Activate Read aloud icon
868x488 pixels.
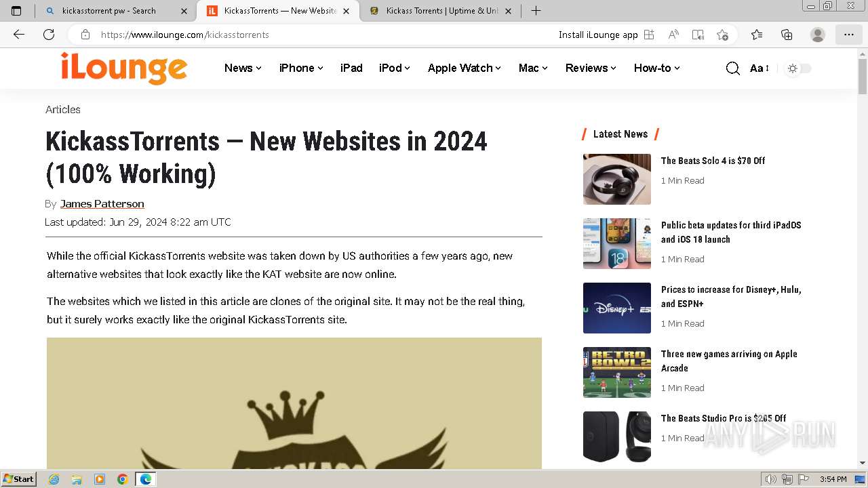[x=673, y=35]
